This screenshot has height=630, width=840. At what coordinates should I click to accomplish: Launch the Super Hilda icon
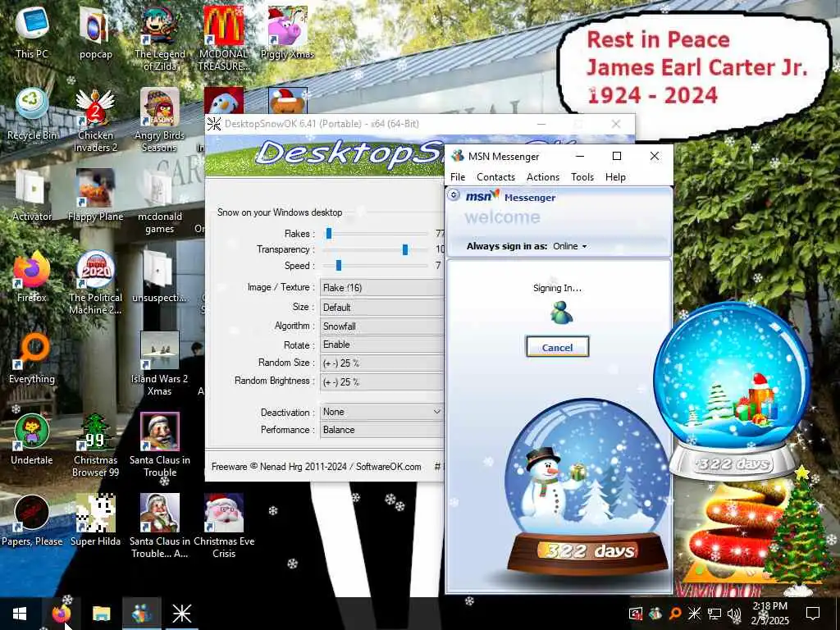click(x=95, y=519)
